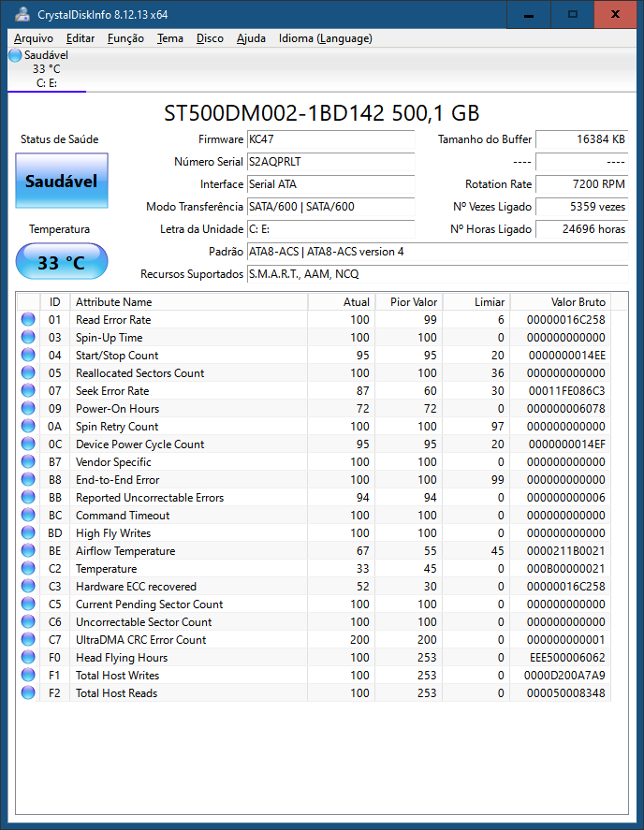Click the Valor Bruto column header
Viewport: 644px width, 830px height.
tap(561, 301)
